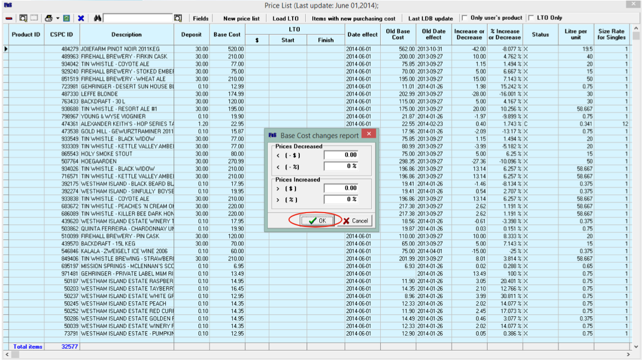Click New price list
Image resolution: width=644 pixels, height=361 pixels.
click(242, 18)
